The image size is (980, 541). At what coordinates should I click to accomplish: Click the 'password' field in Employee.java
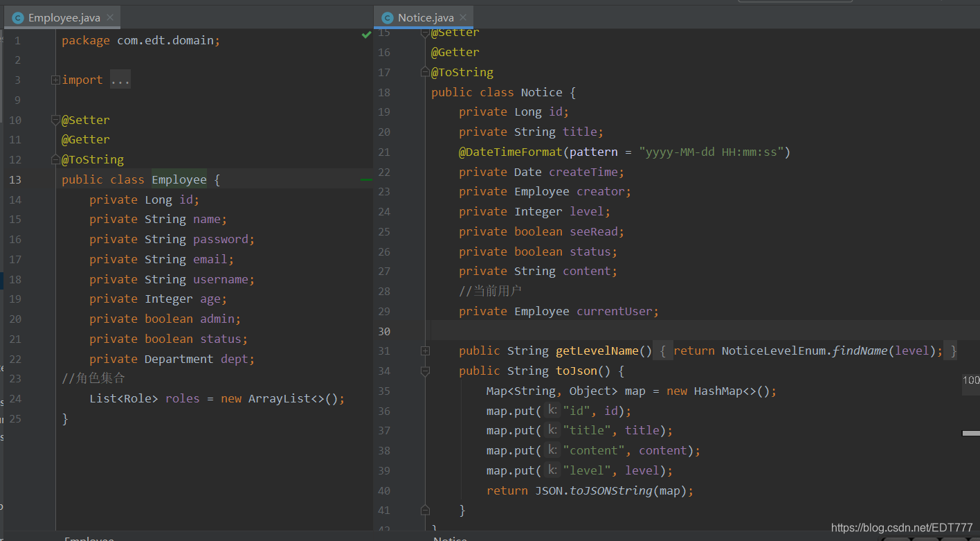(221, 240)
